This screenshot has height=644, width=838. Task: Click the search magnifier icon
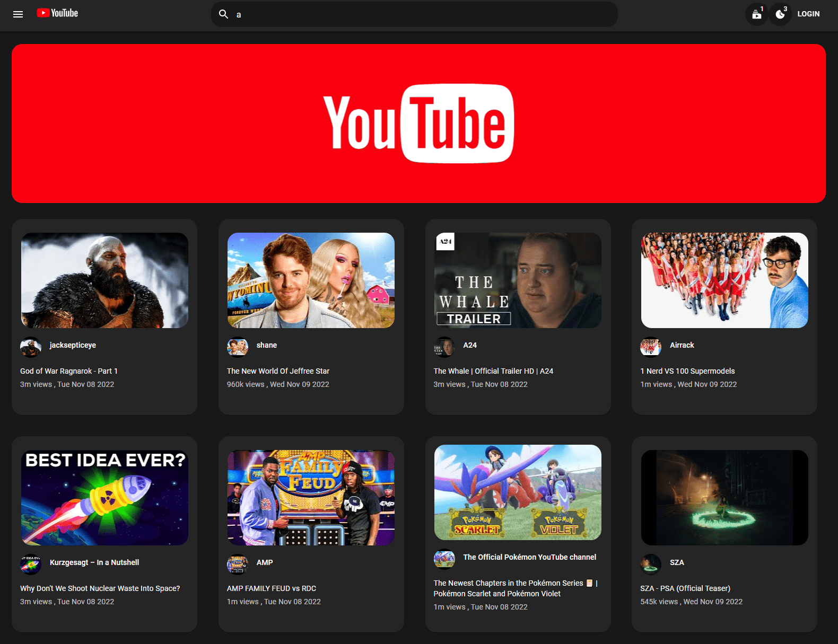[x=224, y=14]
